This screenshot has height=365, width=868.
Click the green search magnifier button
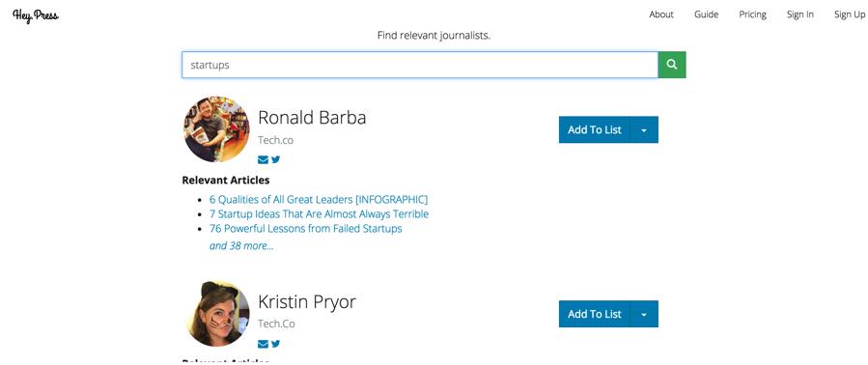[671, 65]
